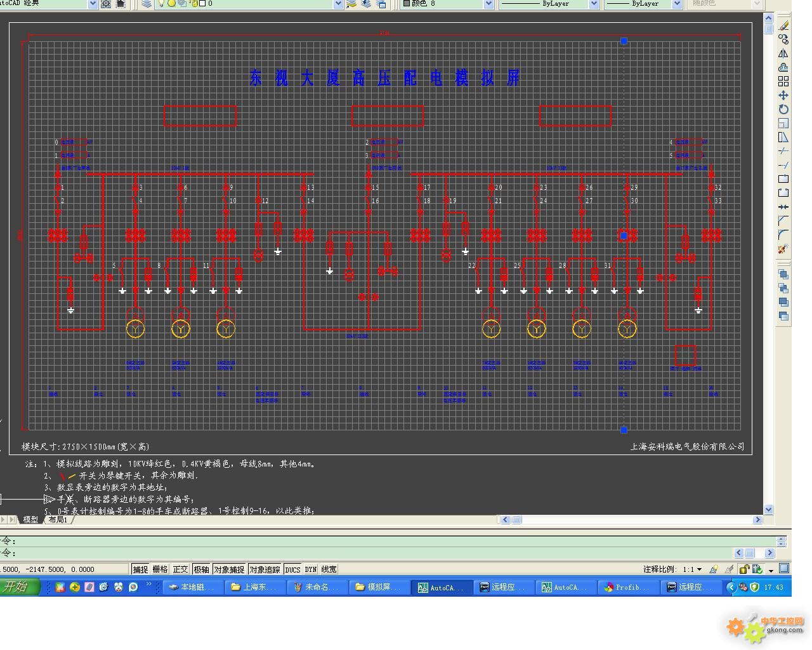Screen dimensions: 812x650
Task: Toggle 线宽 (Lineweight) display in status bar
Action: (329, 569)
